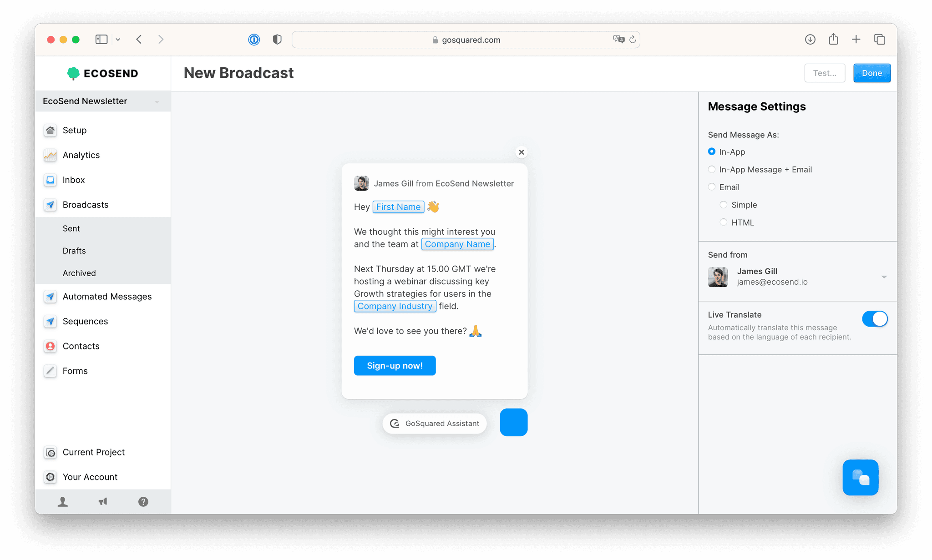Open the Sent broadcasts list
This screenshot has width=932, height=560.
pyautogui.click(x=71, y=228)
